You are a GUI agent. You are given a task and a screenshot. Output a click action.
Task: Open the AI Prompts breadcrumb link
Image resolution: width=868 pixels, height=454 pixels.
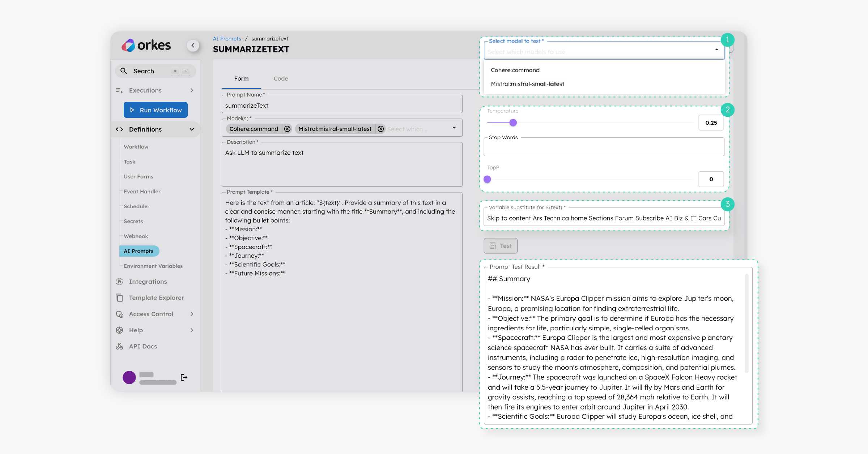[227, 39]
